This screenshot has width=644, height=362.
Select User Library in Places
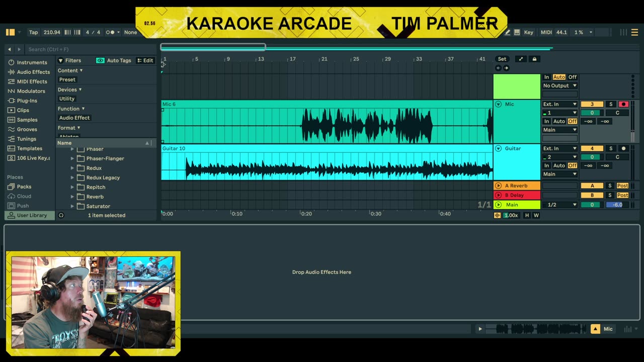tap(29, 215)
